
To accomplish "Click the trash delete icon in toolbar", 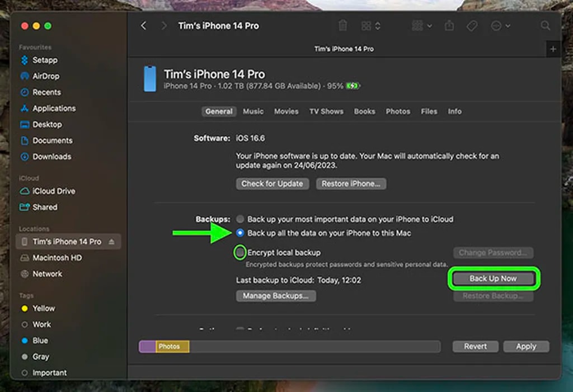I will [342, 26].
